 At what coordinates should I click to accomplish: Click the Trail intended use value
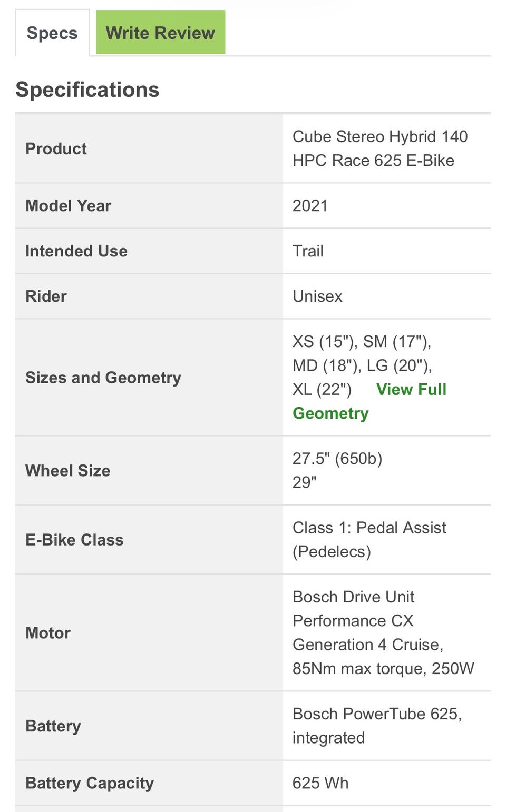(x=308, y=251)
